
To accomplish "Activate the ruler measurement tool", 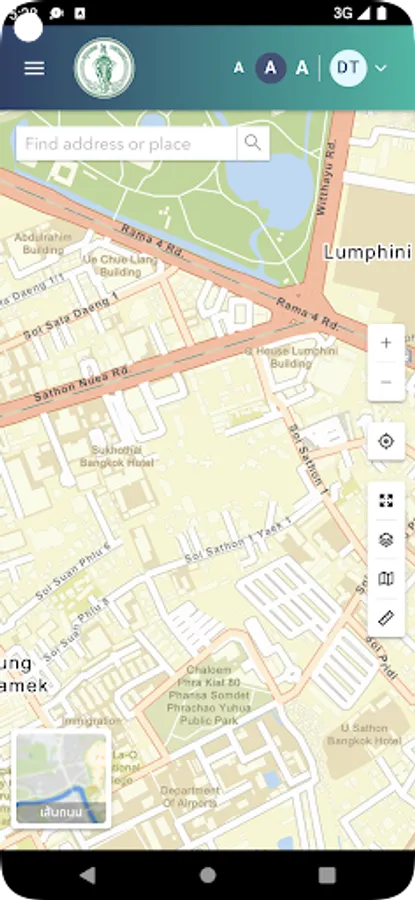I will 386,618.
